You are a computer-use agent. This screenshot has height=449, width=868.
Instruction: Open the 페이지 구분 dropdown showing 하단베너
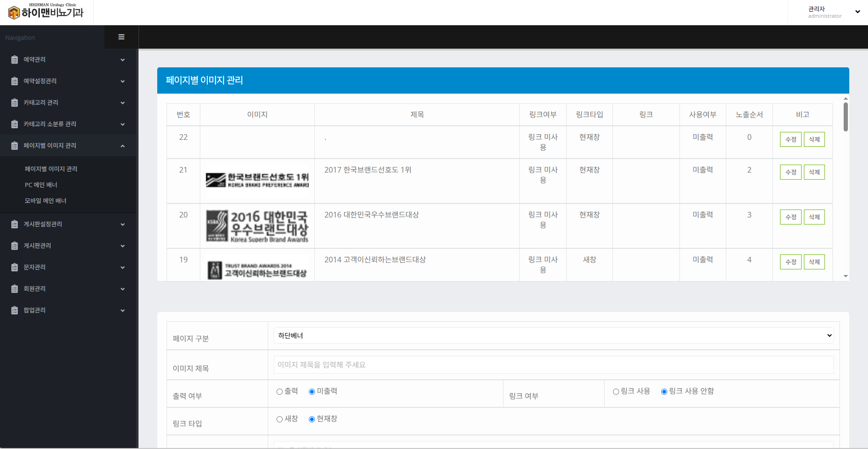click(x=554, y=335)
